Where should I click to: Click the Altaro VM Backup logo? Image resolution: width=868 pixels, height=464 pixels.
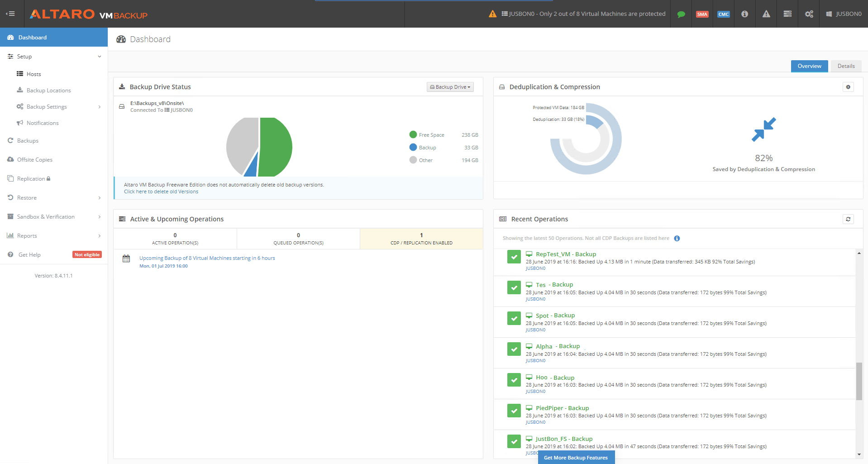pos(89,14)
